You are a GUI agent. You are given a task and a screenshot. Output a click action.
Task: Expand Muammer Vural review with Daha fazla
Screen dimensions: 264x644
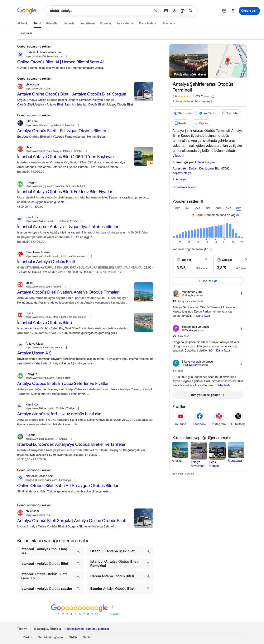pyautogui.click(x=203, y=316)
